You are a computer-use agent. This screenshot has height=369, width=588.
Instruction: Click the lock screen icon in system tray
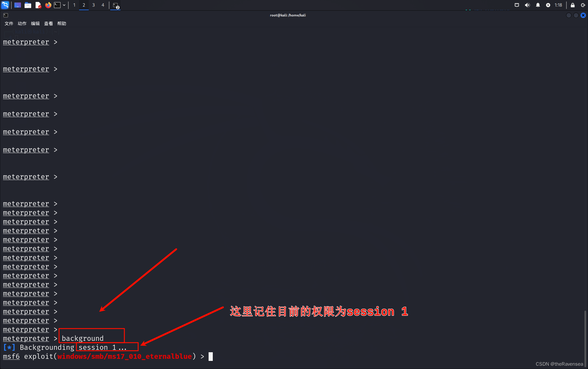[x=573, y=5]
